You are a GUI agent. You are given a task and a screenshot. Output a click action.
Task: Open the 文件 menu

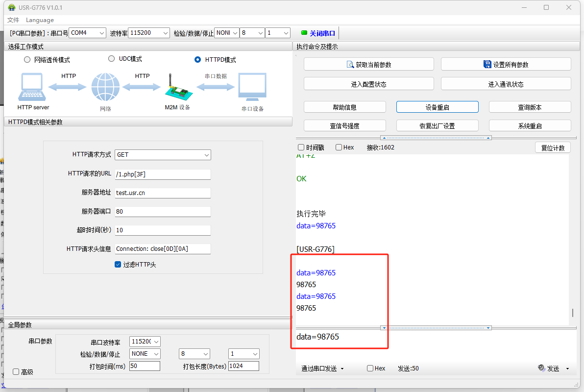[13, 20]
